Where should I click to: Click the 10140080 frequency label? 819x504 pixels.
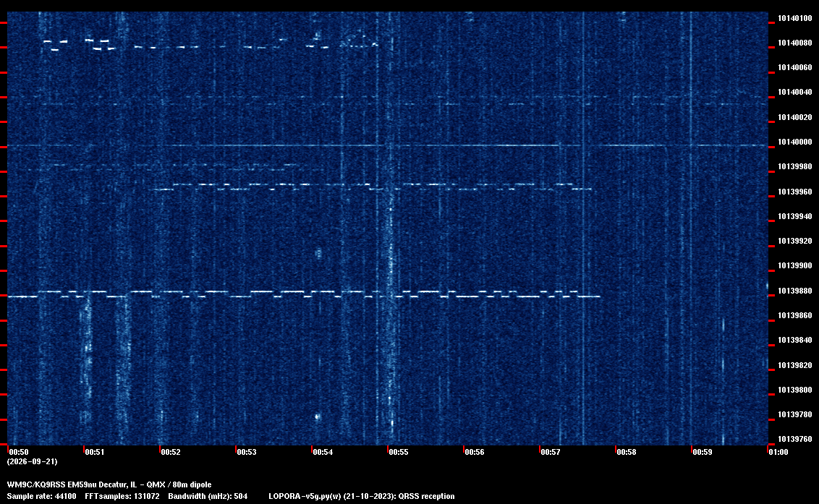pos(795,43)
